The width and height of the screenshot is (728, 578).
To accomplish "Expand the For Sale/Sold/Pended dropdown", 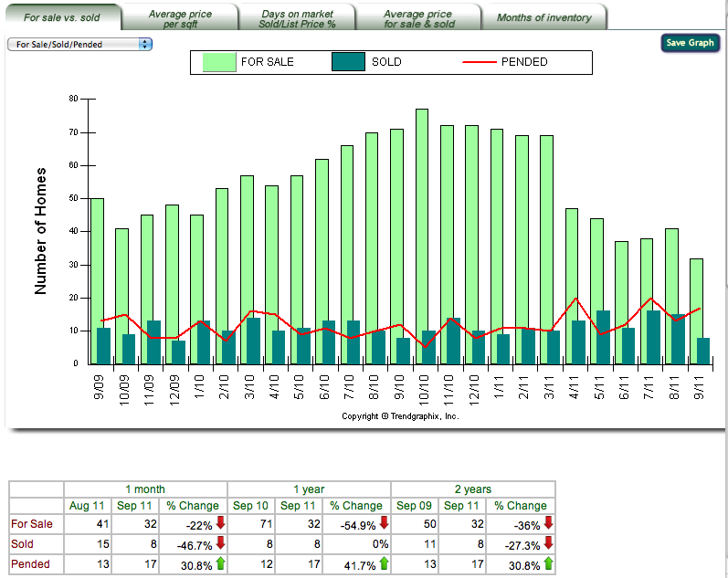I will pyautogui.click(x=79, y=44).
